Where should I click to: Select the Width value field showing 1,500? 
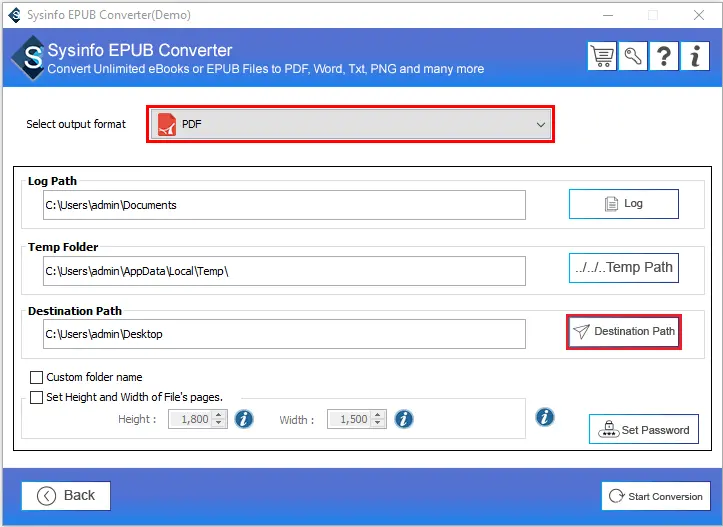(350, 419)
